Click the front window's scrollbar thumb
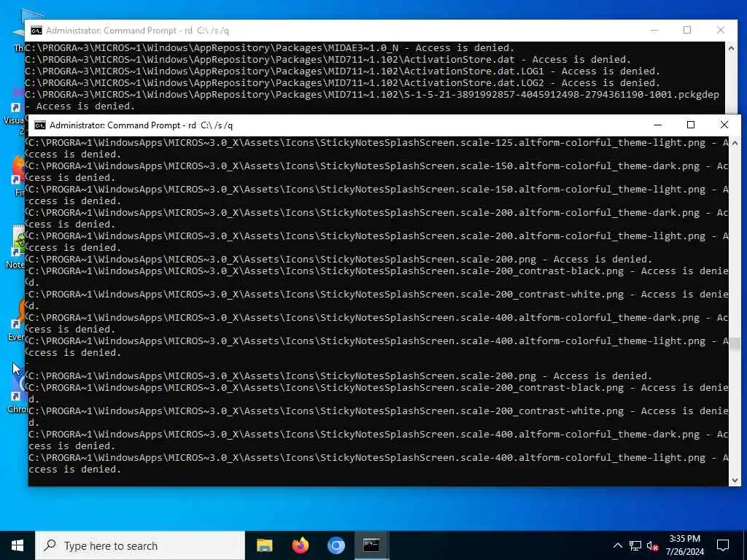747x560 pixels. 735,344
